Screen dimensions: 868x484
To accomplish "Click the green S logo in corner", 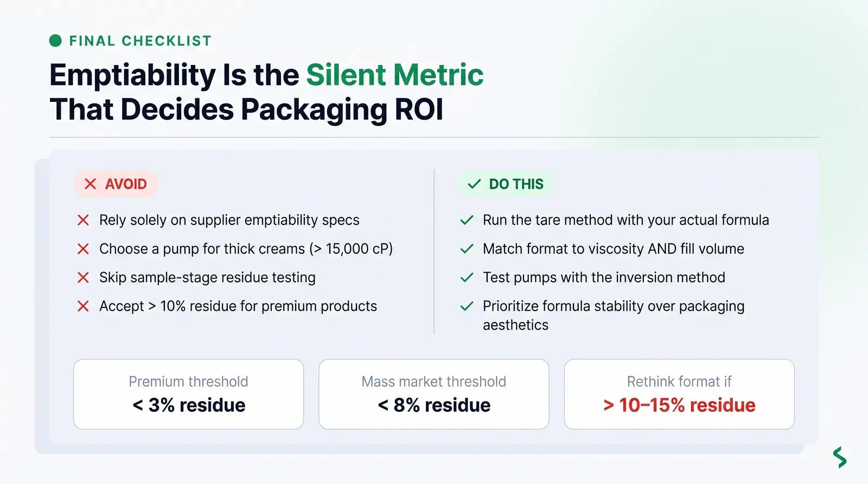I will coord(839,457).
